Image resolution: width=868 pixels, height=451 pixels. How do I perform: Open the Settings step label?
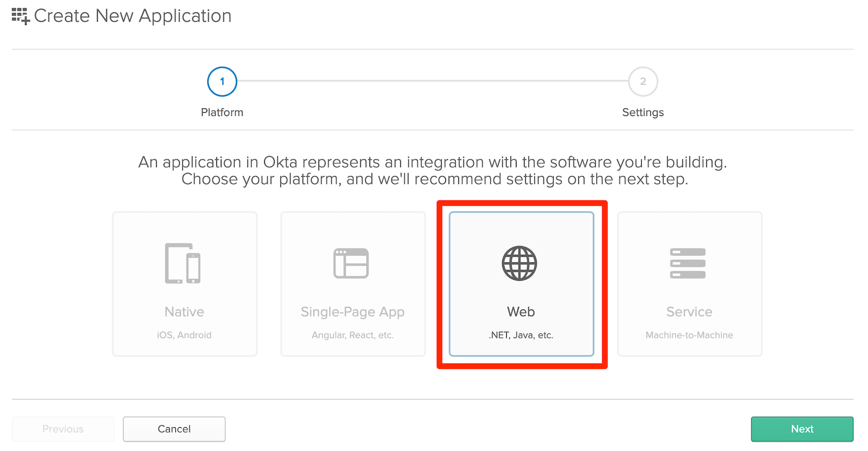643,112
